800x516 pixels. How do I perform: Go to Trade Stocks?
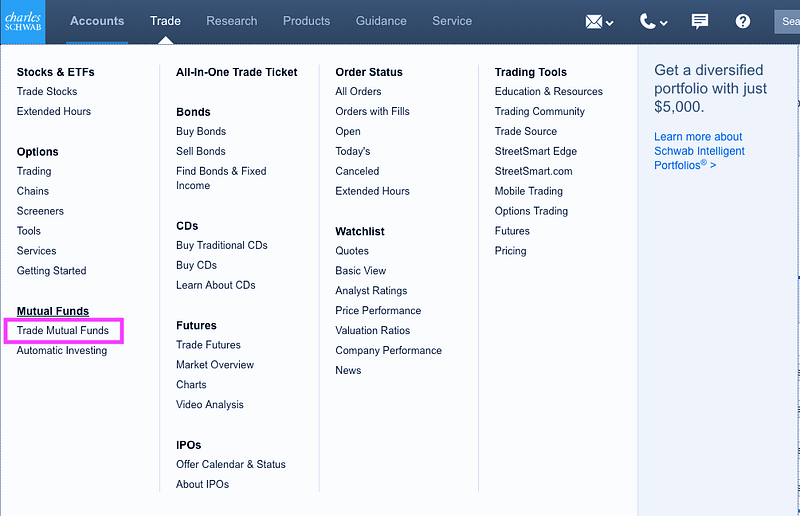coord(47,91)
